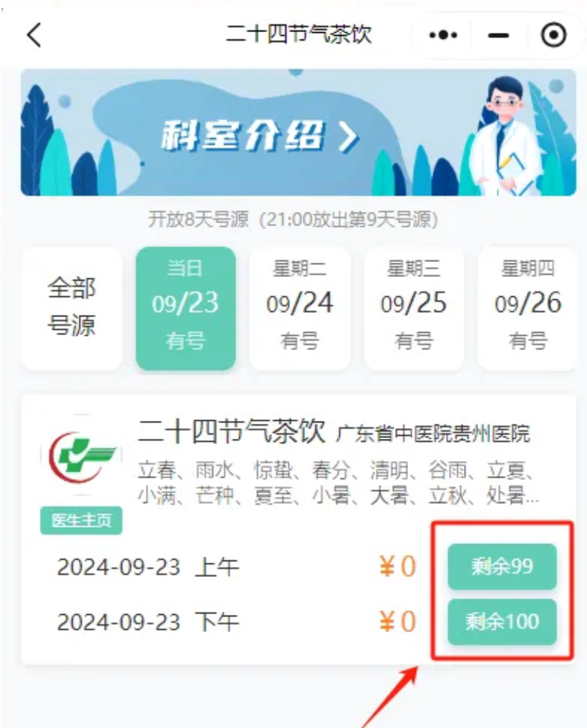Image resolution: width=587 pixels, height=728 pixels.
Task: Select the 全部号源 tab
Action: (72, 309)
